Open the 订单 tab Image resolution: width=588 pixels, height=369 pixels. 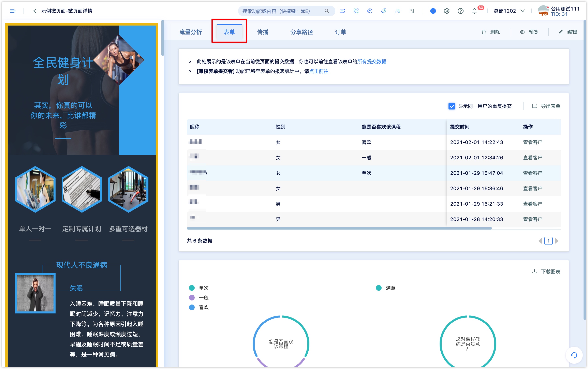click(x=340, y=32)
